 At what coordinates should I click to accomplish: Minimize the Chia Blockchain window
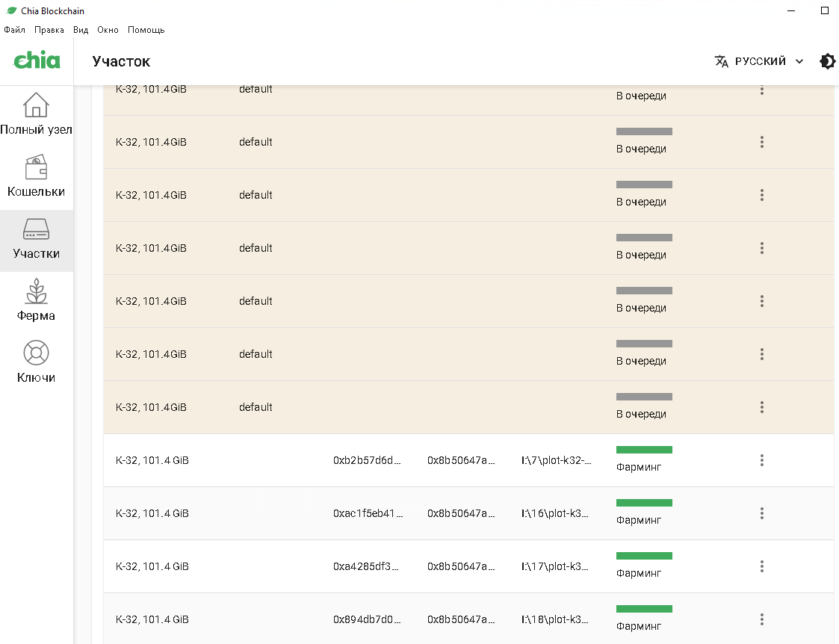click(791, 10)
